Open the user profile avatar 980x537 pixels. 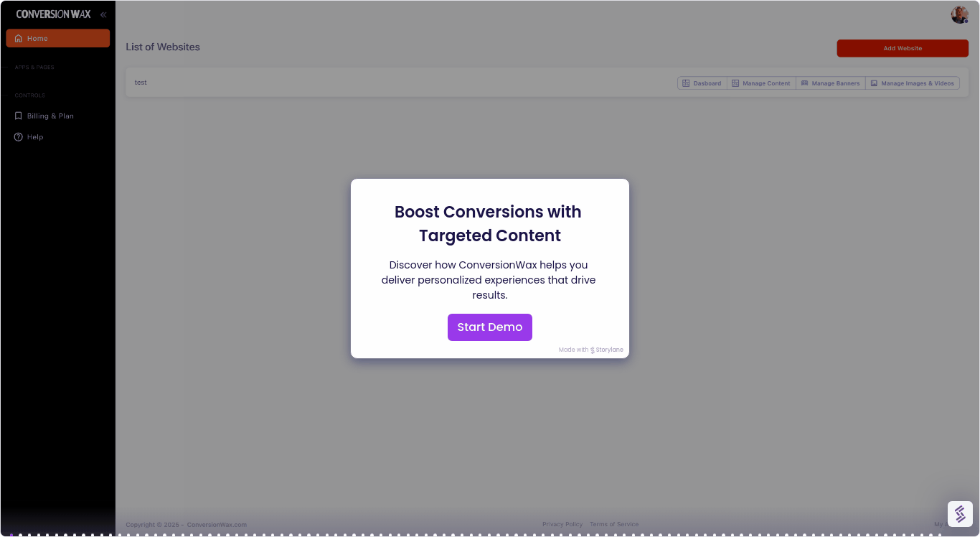click(x=959, y=14)
